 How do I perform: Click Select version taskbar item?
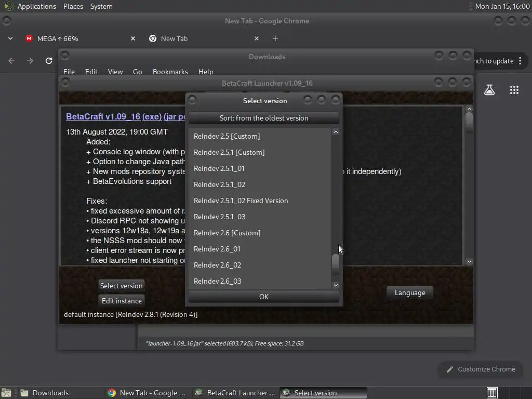tap(323, 393)
